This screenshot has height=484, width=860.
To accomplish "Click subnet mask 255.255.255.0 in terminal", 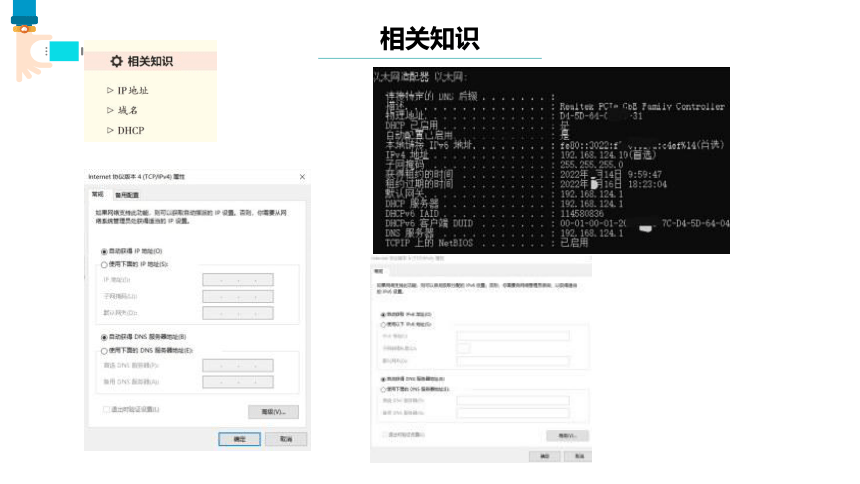I will 591,165.
